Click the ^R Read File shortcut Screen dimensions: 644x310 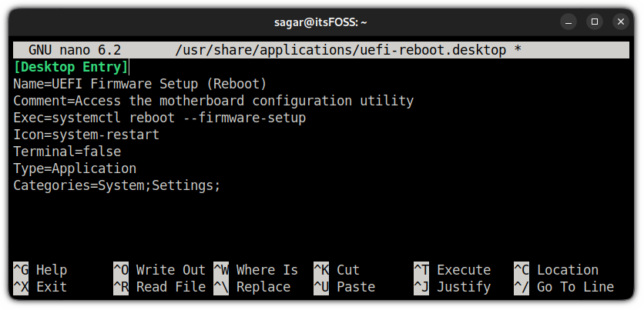(159, 287)
